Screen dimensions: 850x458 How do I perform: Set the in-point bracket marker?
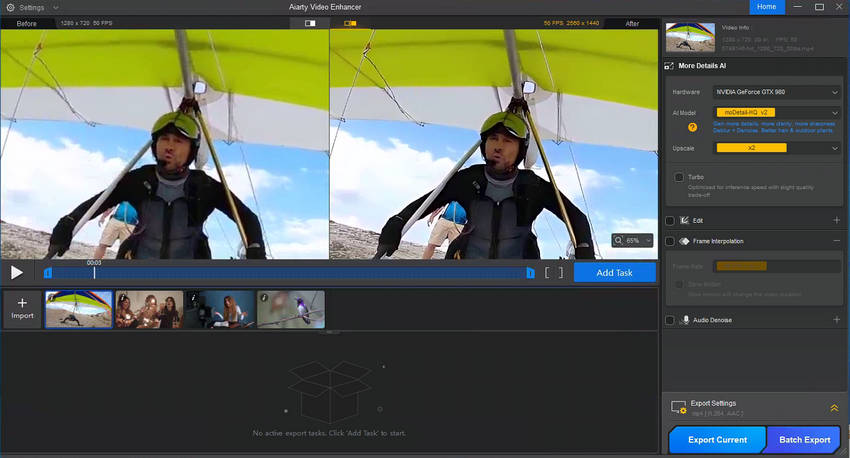548,272
